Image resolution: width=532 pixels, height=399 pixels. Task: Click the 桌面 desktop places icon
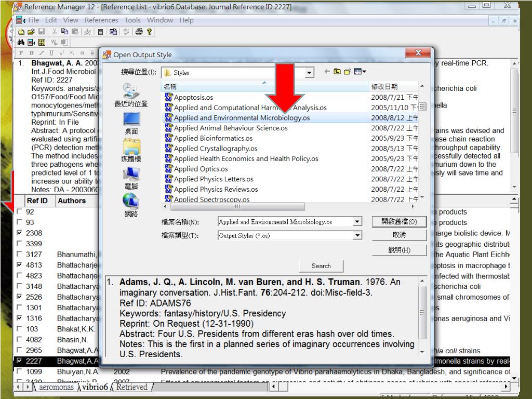[x=131, y=124]
